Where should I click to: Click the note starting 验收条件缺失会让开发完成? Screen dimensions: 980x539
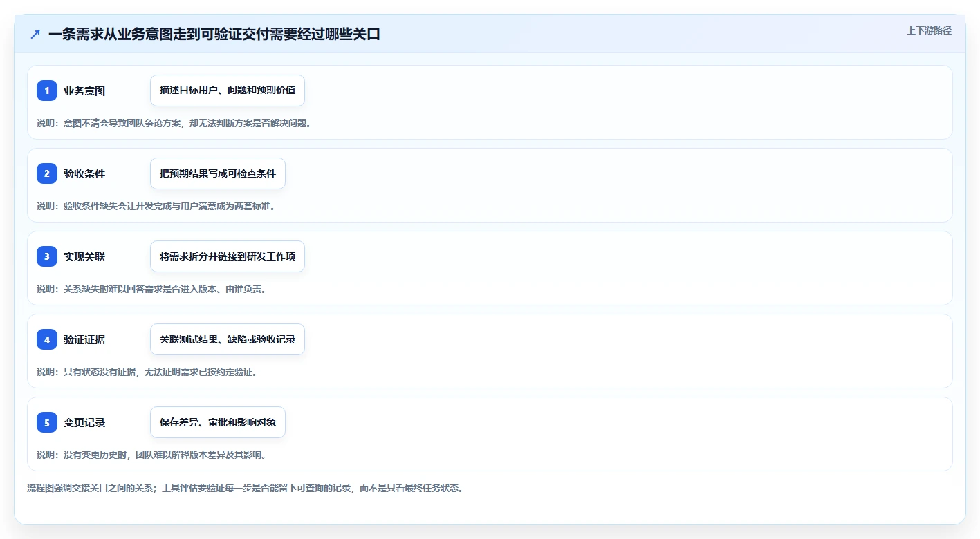[x=156, y=206]
